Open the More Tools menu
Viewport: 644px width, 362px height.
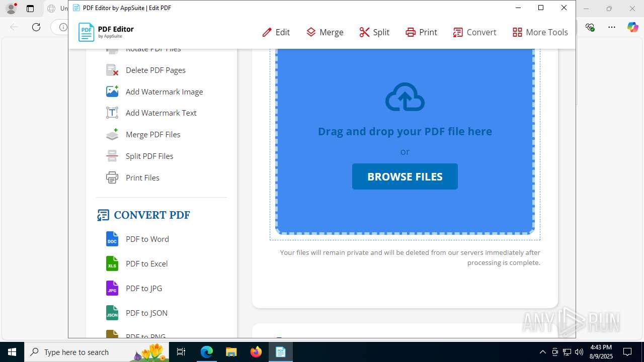click(x=540, y=32)
